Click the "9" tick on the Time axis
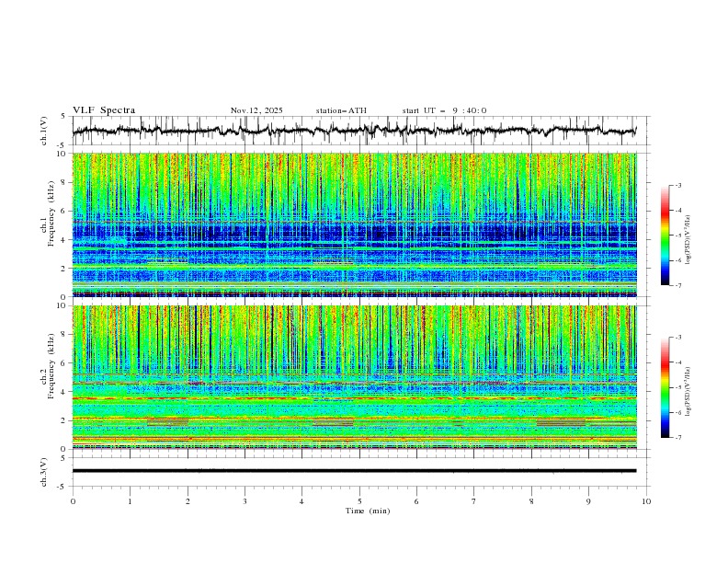Screen dimensions: 728x563 (588, 501)
